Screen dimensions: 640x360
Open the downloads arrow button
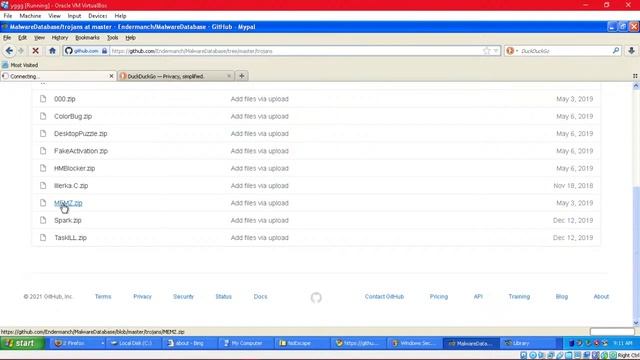pyautogui.click(x=631, y=51)
